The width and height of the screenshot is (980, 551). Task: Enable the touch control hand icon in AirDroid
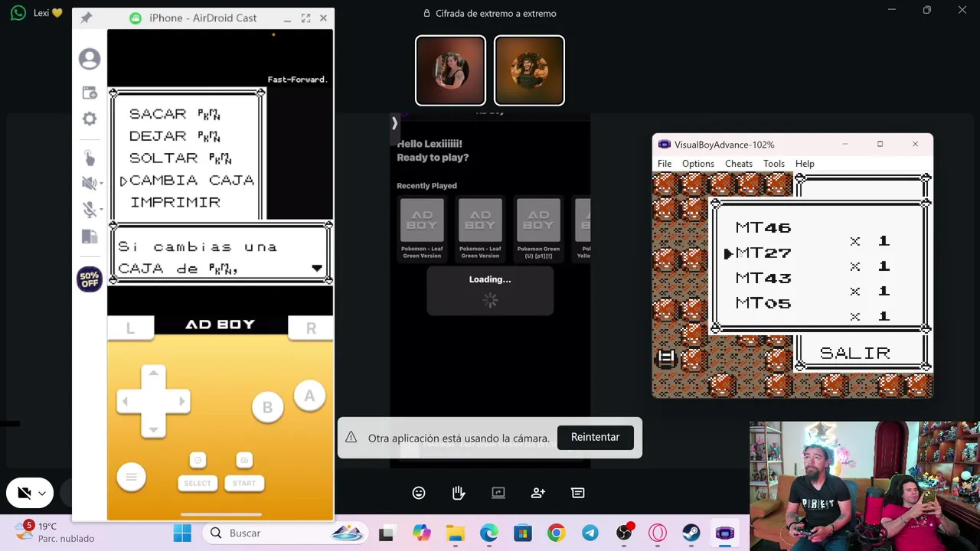[x=90, y=158]
